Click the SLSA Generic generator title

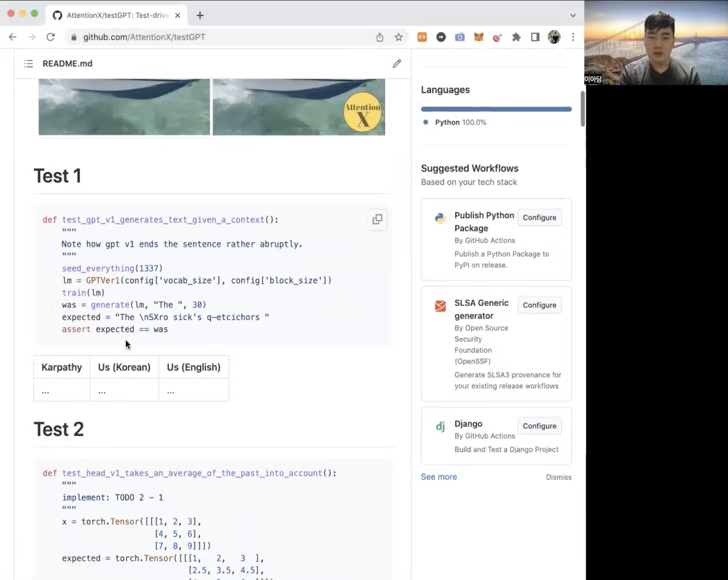(x=481, y=309)
